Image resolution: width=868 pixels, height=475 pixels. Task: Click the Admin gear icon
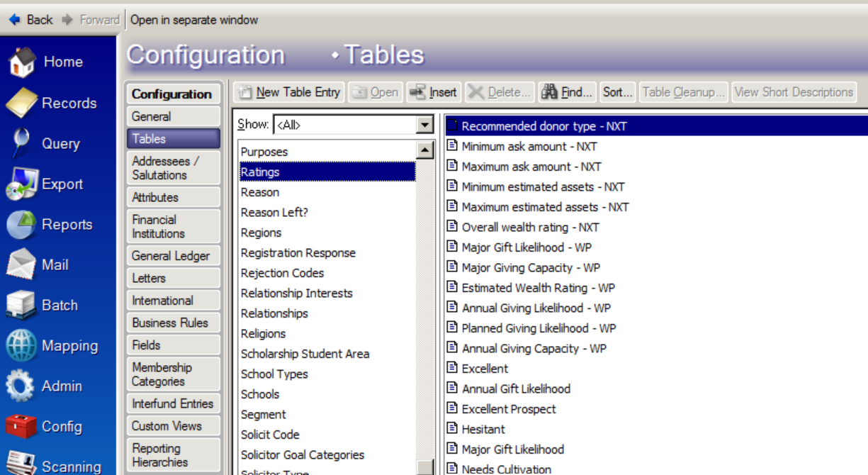pos(21,386)
